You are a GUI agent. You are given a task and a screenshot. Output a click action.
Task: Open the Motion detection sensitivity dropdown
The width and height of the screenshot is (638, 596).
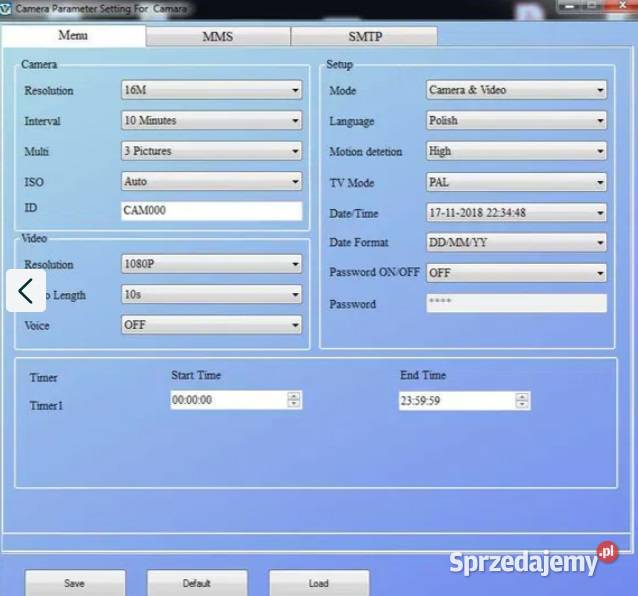pyautogui.click(x=516, y=151)
